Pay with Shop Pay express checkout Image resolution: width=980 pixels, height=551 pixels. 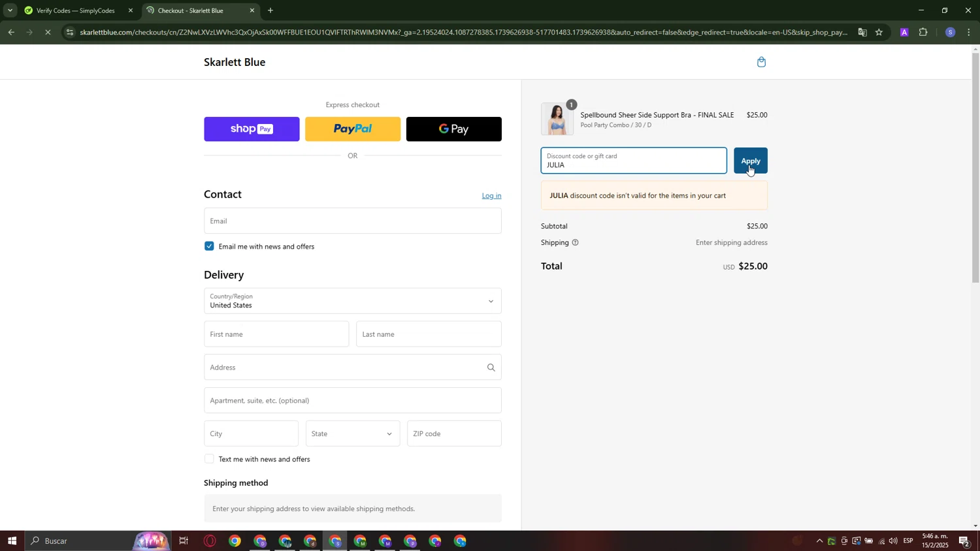point(252,129)
